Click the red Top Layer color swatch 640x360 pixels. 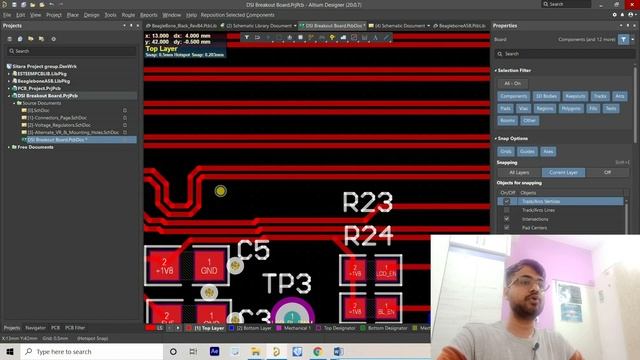pos(189,328)
